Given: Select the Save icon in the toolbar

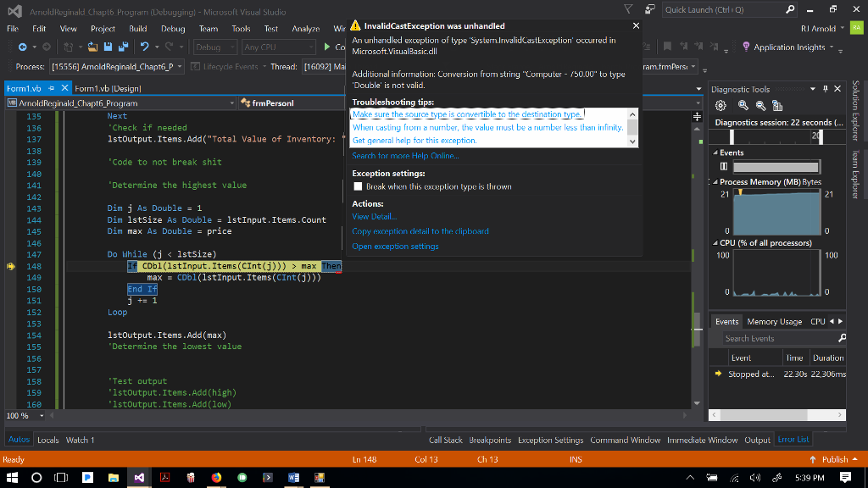Looking at the screenshot, I should (x=108, y=47).
